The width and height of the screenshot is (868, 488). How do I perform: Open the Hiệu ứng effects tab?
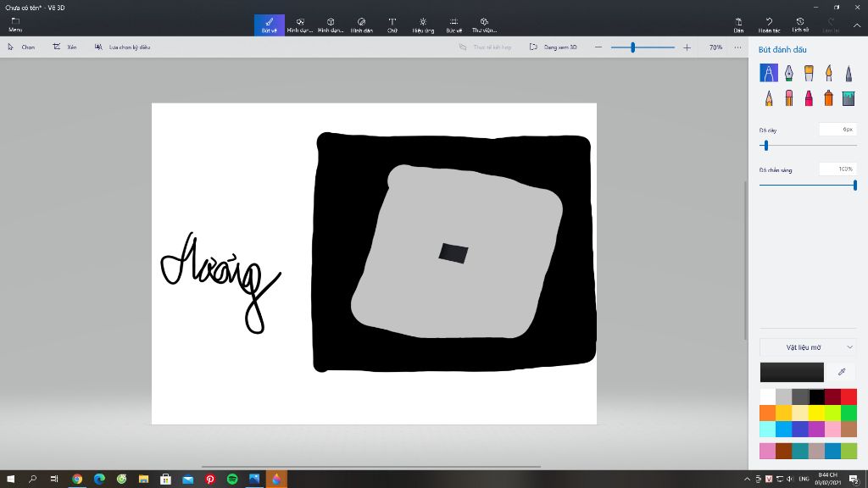pos(423,25)
